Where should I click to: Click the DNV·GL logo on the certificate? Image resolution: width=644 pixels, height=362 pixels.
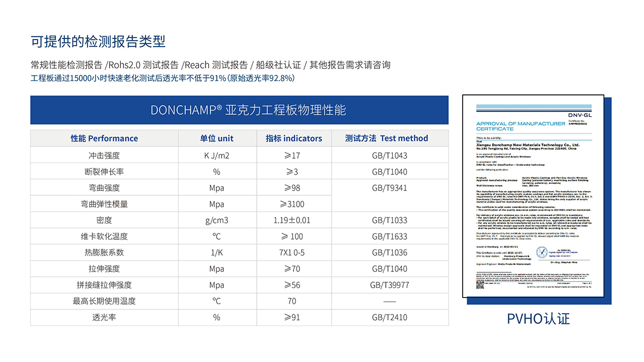[580, 115]
